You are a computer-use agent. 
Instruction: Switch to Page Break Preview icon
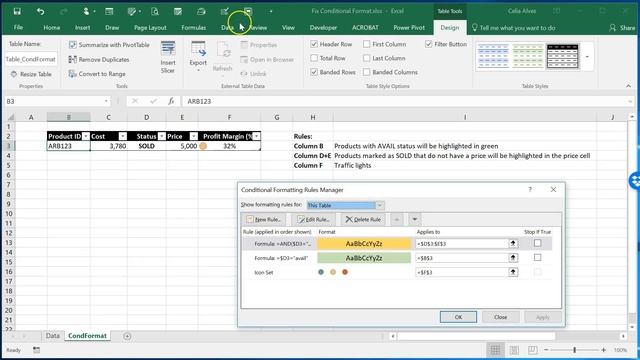(x=532, y=350)
